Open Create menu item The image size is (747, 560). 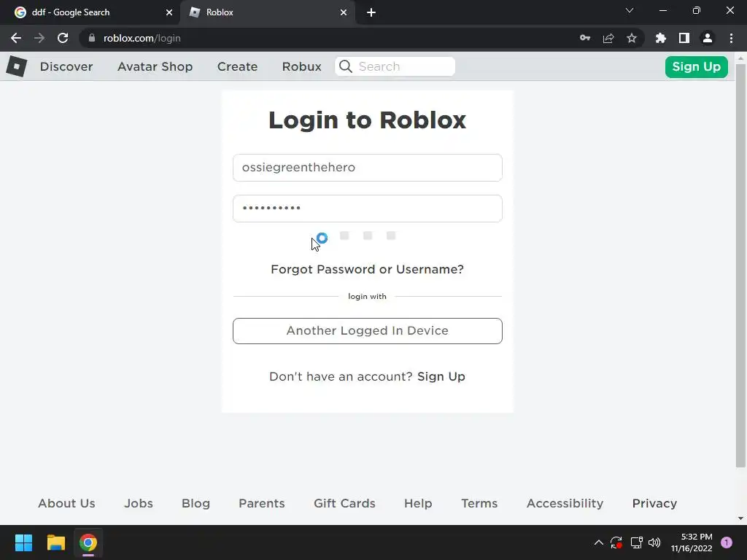[237, 66]
